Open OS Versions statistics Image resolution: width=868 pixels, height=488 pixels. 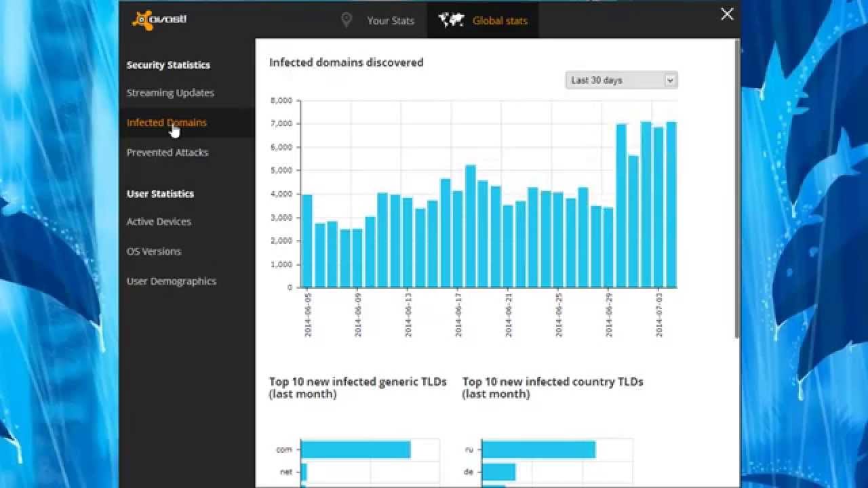pyautogui.click(x=154, y=251)
